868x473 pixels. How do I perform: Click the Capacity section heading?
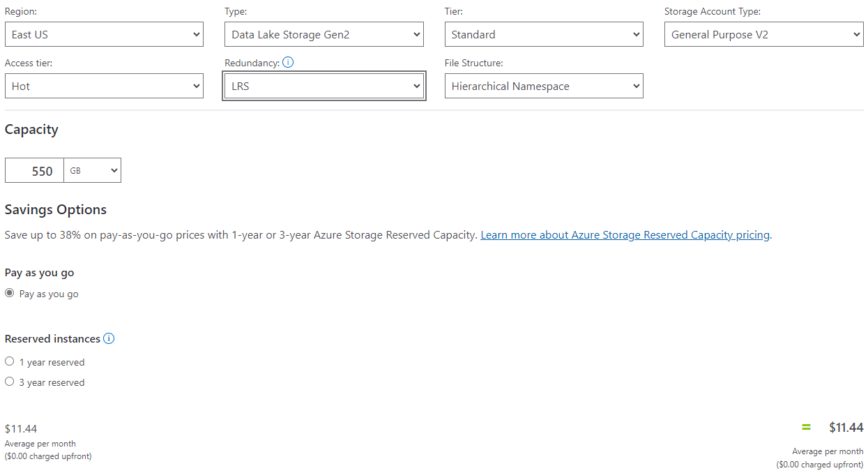pos(31,129)
